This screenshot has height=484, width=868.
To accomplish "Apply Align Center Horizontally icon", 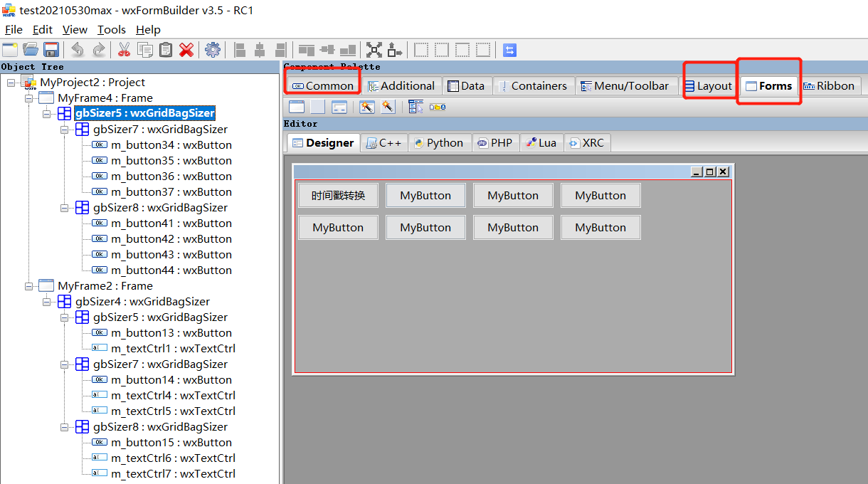I will click(260, 50).
